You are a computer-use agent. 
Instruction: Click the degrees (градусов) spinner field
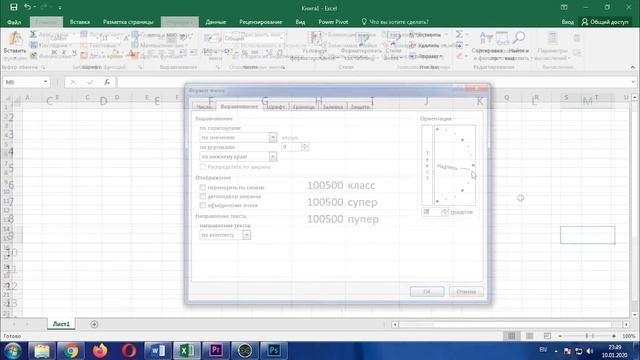pos(435,212)
